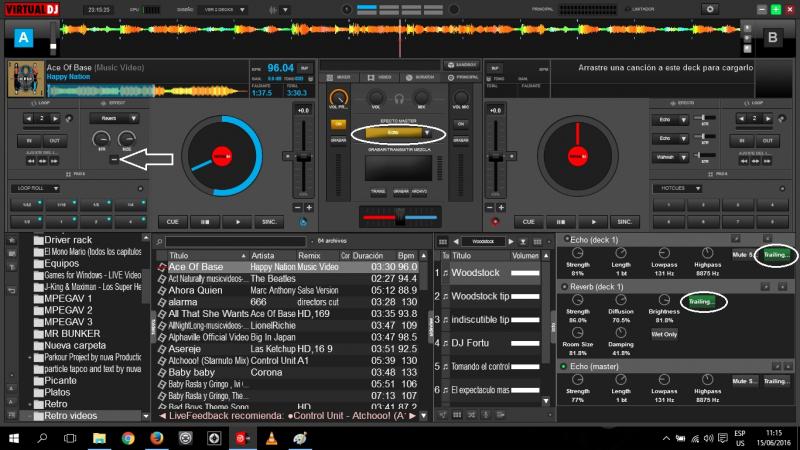This screenshot has width=800, height=450.
Task: Click the deck A album art thumbnail
Action: tap(26, 79)
